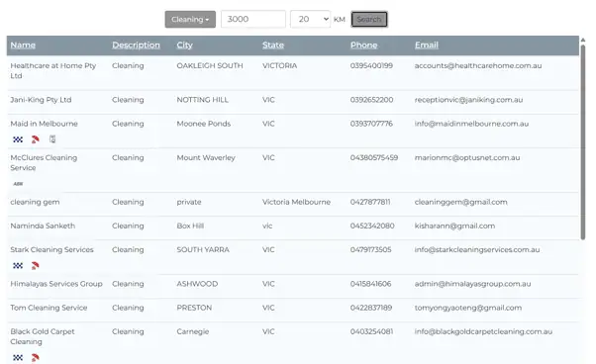Click the vertical scrollbar thumb
This screenshot has height=364, width=596.
click(x=583, y=142)
